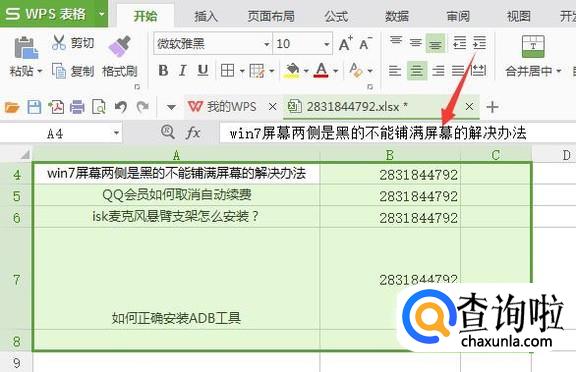This screenshot has width=576, height=372.
Task: Toggle Italic formatting
Action: 183,70
